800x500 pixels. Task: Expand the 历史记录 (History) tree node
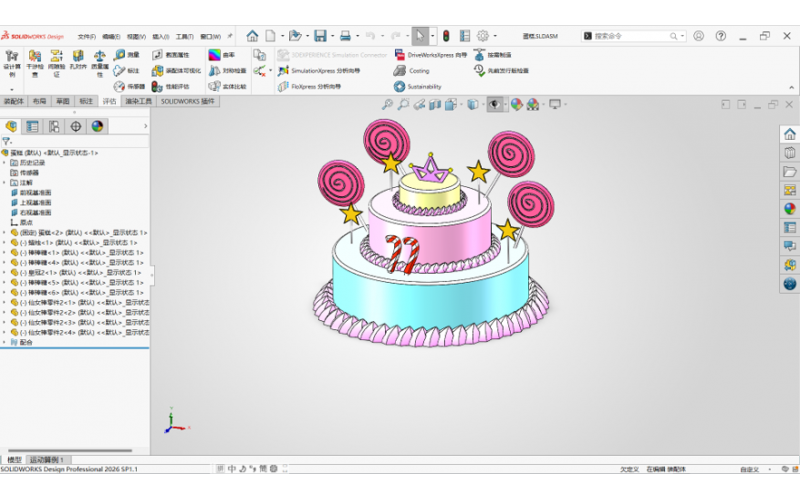point(5,163)
